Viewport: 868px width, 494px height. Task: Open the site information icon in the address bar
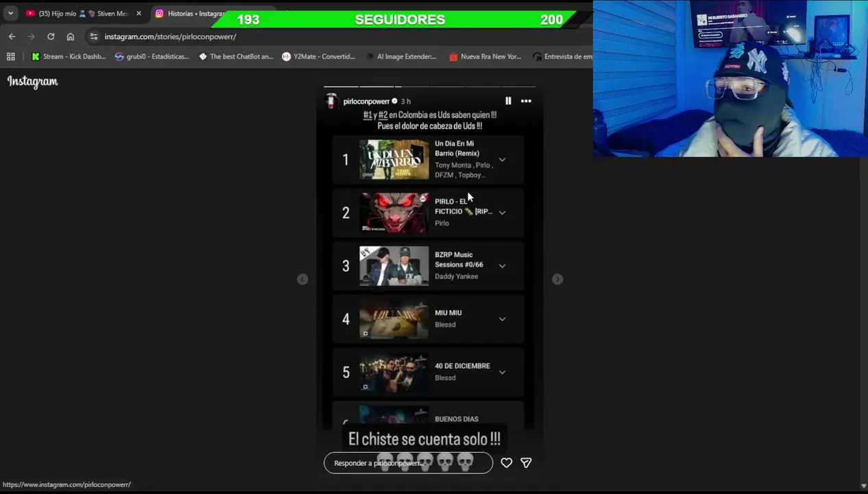94,36
